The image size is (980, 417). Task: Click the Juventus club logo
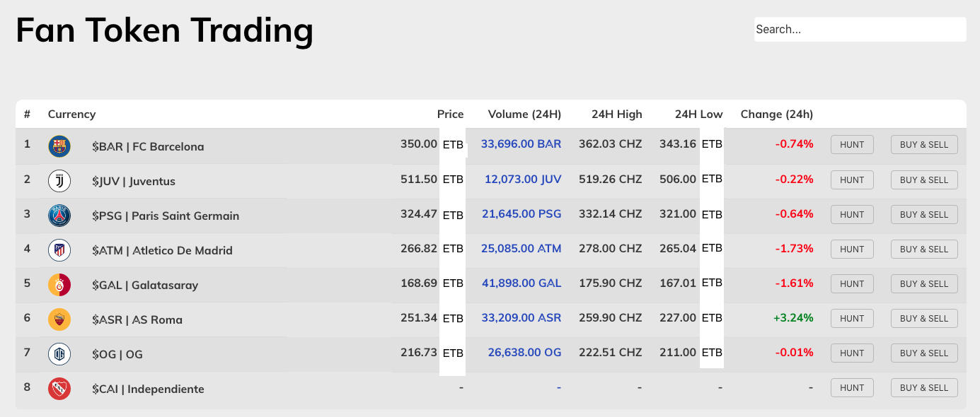[59, 181]
